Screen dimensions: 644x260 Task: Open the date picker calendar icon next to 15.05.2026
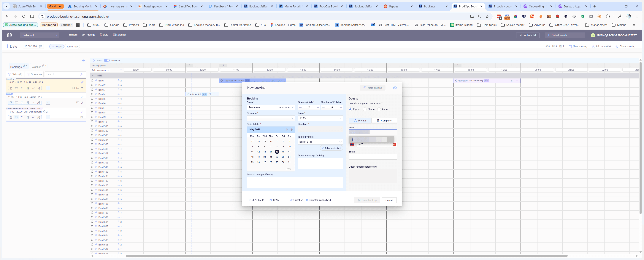coord(41,46)
